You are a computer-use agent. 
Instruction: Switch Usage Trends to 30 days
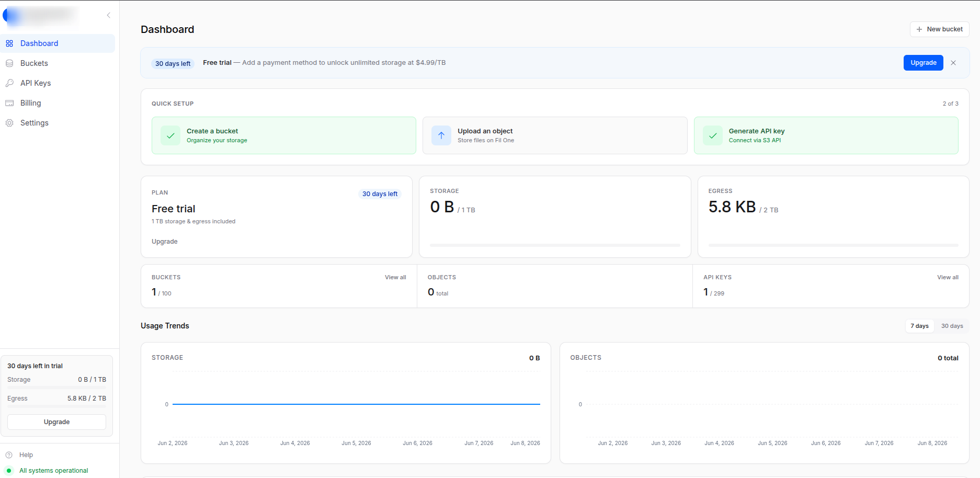[x=952, y=326]
